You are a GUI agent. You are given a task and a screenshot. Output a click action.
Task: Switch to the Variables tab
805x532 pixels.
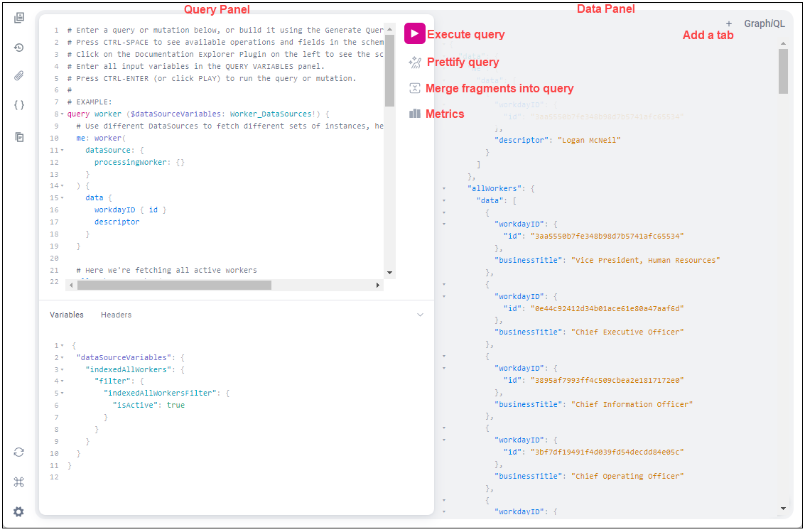pos(67,315)
